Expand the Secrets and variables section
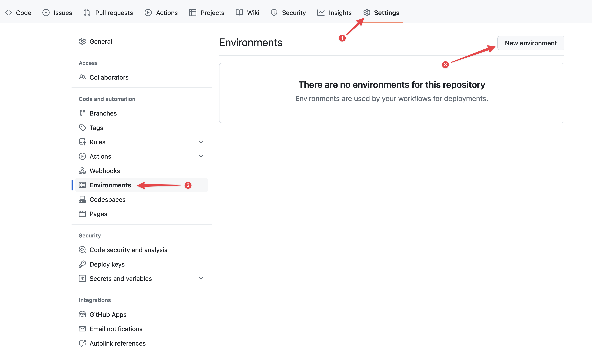Viewport: 592px width, 364px height. point(201,278)
